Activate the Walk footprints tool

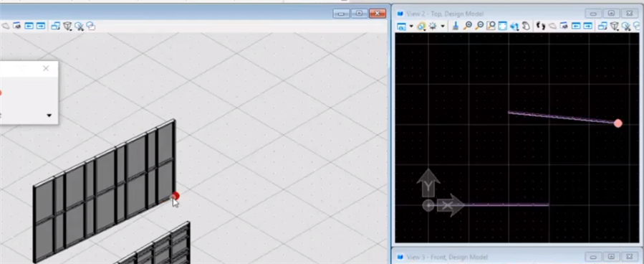pyautogui.click(x=541, y=27)
